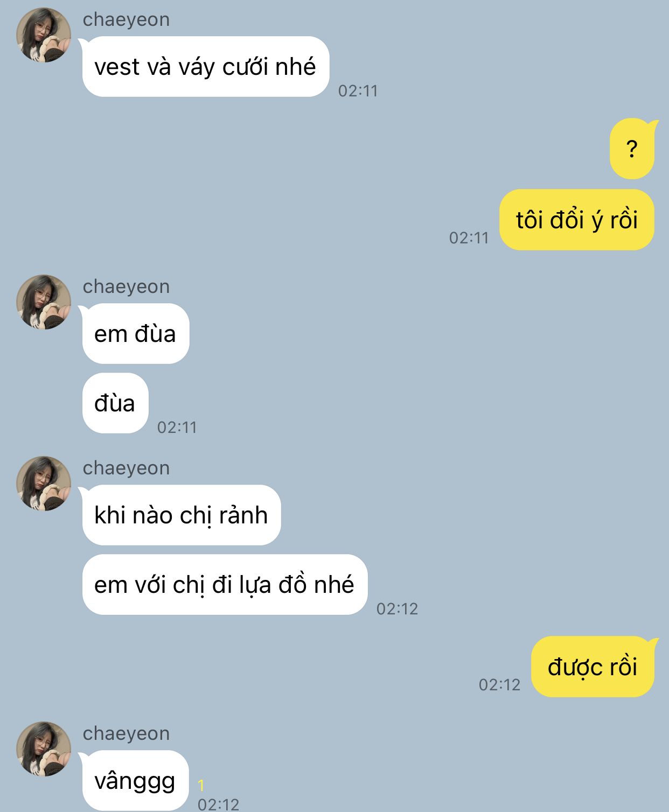Click the chaeyeon name above 'khi nào chị rảnh'
The image size is (669, 812).
click(x=126, y=468)
